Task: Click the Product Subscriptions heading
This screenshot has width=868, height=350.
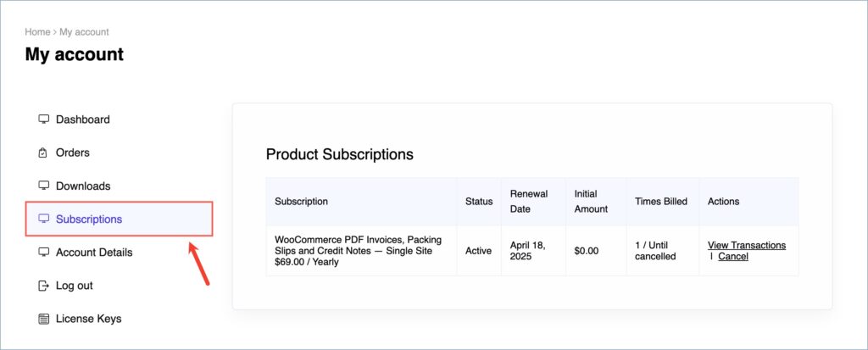Action: click(339, 154)
